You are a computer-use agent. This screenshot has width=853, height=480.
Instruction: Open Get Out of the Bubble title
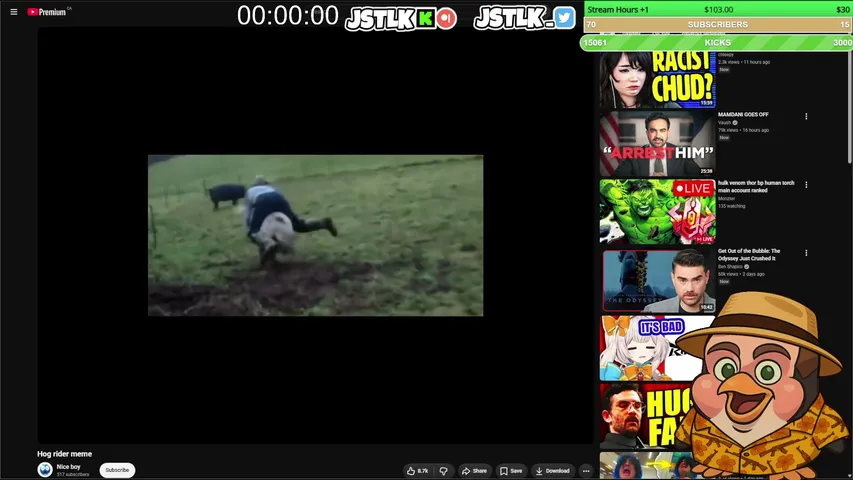749,255
